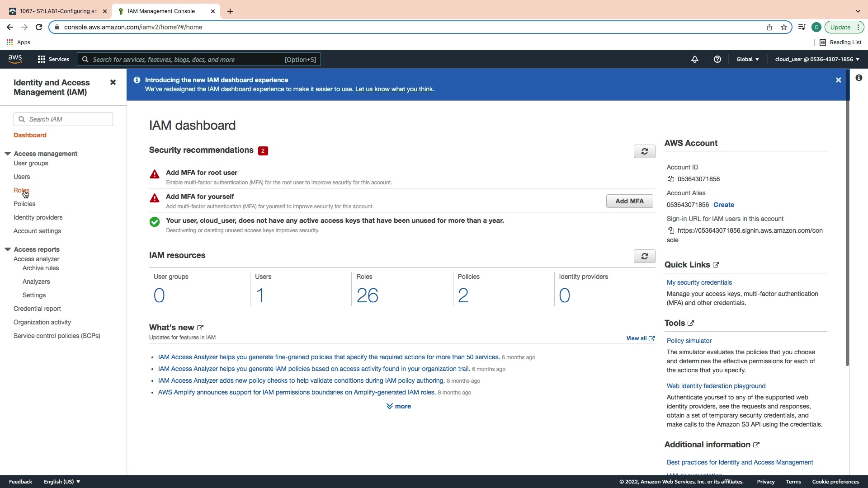
Task: Open the notifications bell icon
Action: 695,59
